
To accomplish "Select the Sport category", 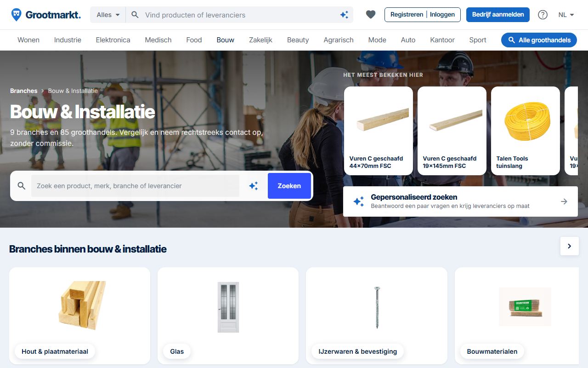I will pyautogui.click(x=478, y=40).
